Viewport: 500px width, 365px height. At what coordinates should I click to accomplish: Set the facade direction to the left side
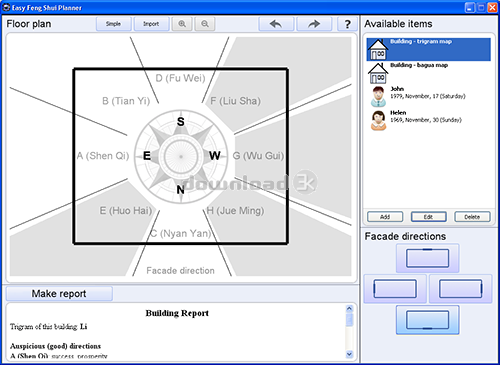(x=395, y=289)
